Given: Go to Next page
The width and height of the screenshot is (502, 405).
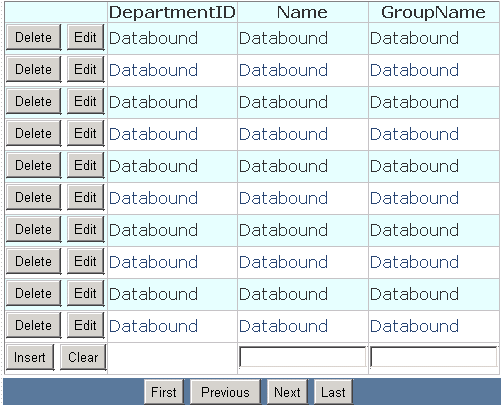Looking at the screenshot, I should coord(288,392).
